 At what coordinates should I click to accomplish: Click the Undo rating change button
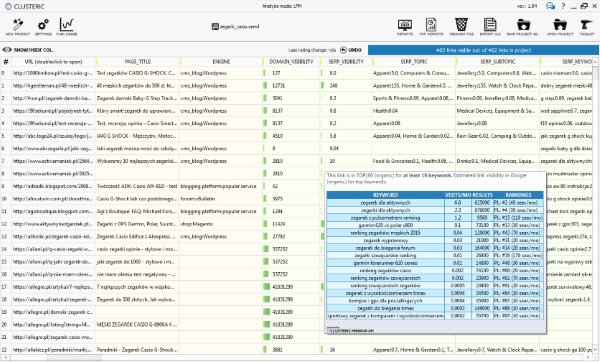[351, 50]
